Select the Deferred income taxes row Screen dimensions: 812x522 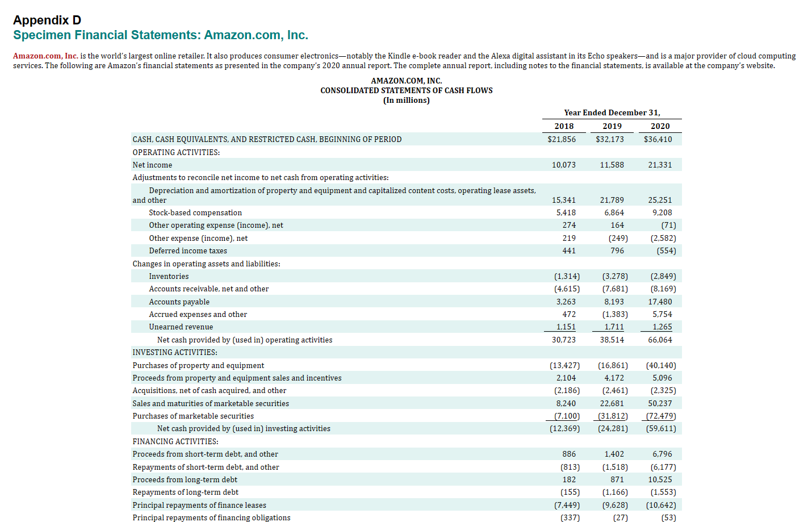point(187,250)
